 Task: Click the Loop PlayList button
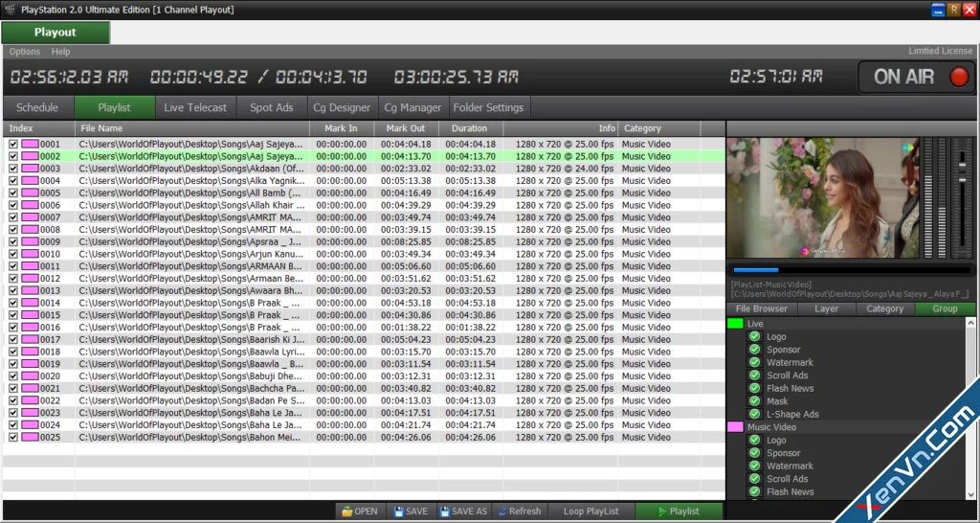[590, 512]
